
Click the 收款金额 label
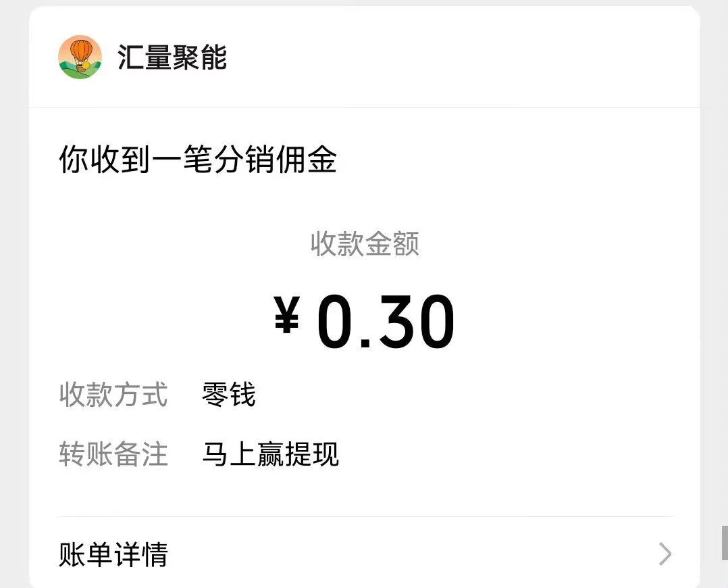(x=365, y=244)
